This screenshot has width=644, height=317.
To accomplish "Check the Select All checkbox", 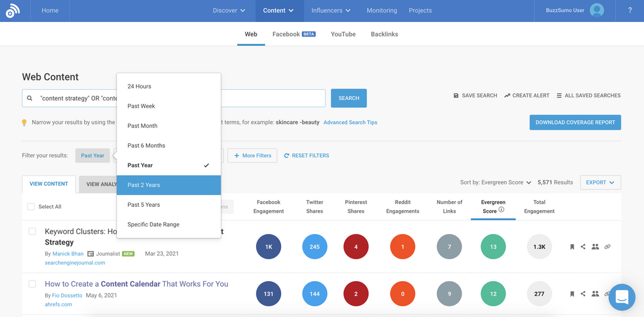I will pos(31,206).
